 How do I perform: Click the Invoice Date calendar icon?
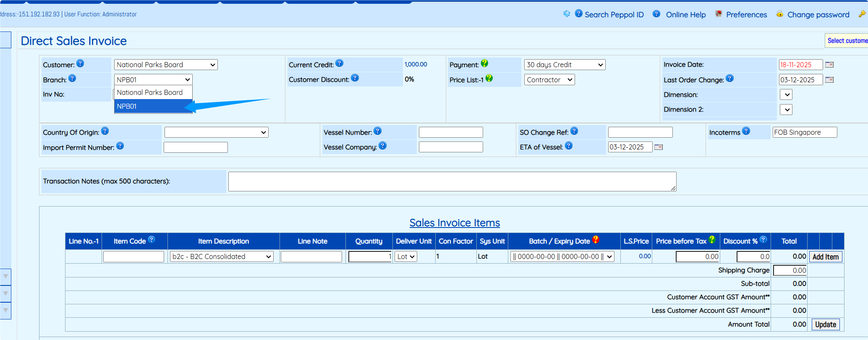pyautogui.click(x=829, y=65)
